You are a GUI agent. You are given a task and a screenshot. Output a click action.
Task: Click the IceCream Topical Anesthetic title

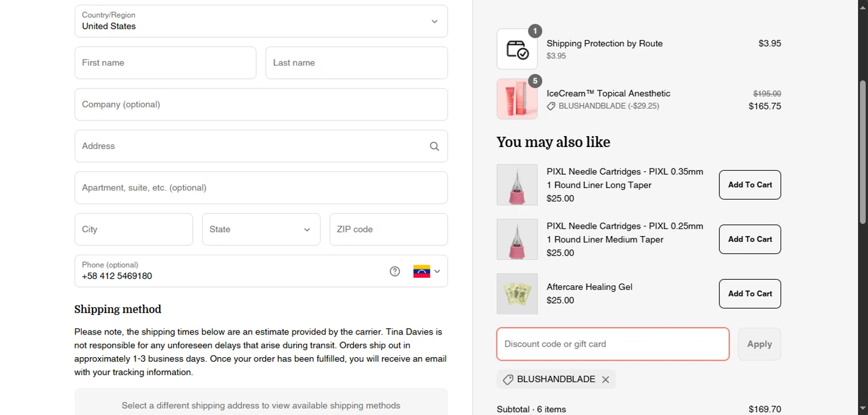point(608,93)
